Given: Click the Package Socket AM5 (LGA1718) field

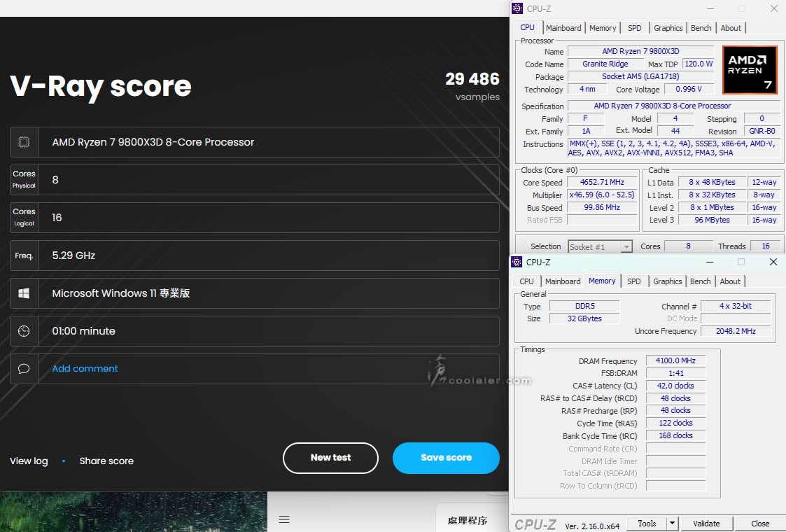Looking at the screenshot, I should pyautogui.click(x=640, y=76).
